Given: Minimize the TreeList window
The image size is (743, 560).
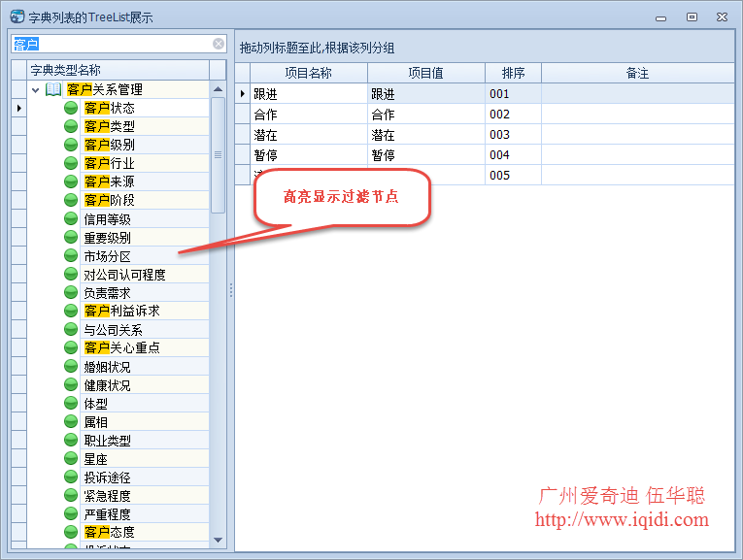Looking at the screenshot, I should coord(661,18).
